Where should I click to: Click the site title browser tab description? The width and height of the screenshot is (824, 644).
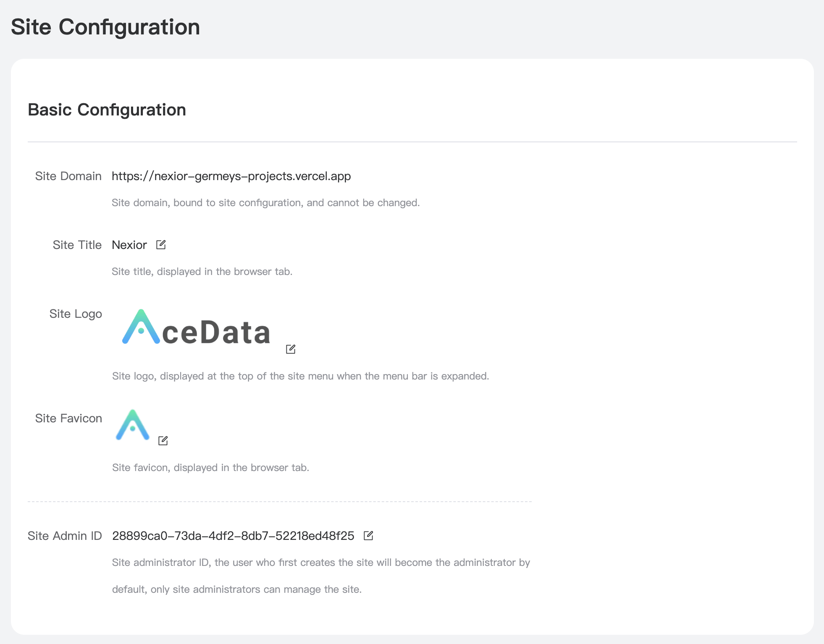202,272
